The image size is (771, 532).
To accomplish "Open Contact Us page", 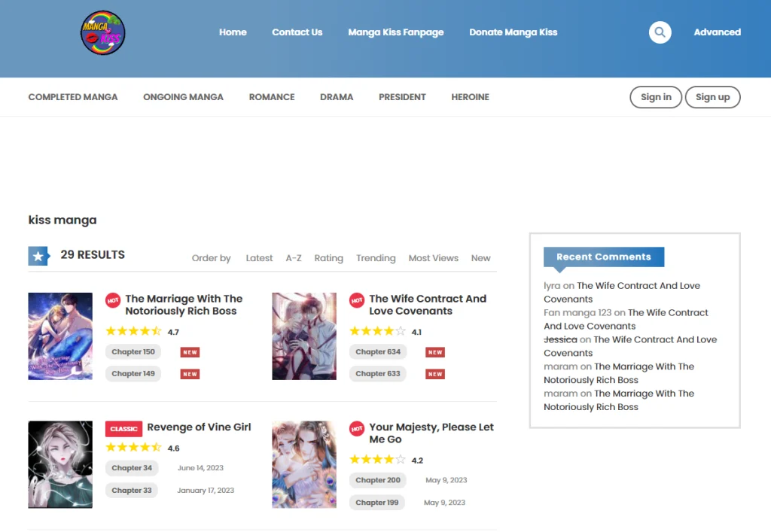I will [297, 32].
